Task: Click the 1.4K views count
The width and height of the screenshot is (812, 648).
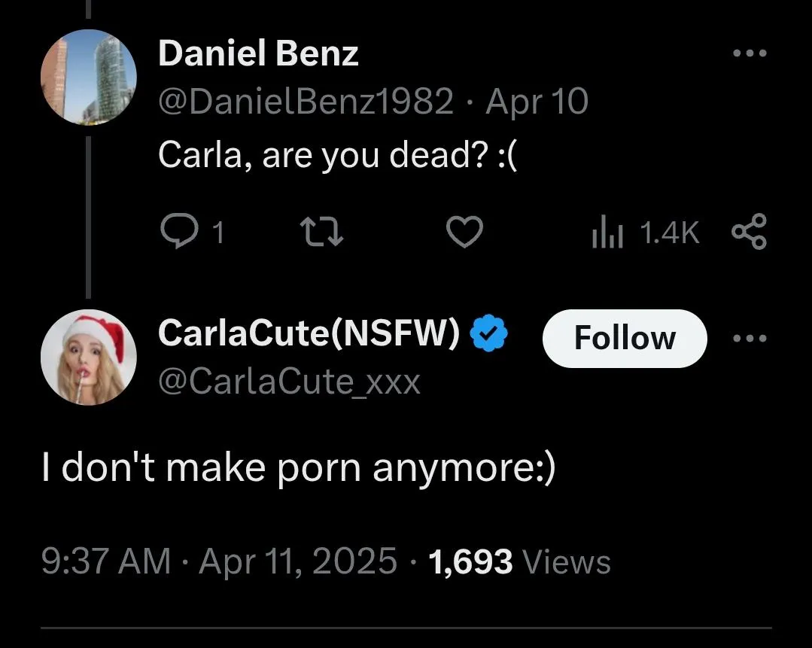Action: tap(669, 232)
